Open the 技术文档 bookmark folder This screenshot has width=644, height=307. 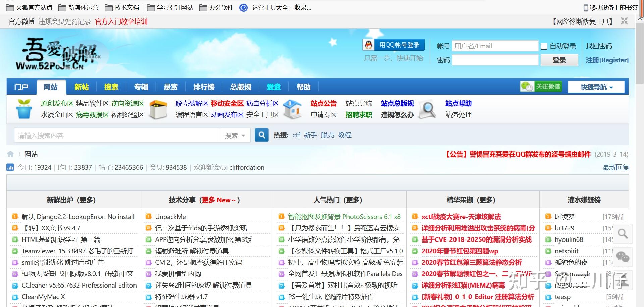pos(122,7)
